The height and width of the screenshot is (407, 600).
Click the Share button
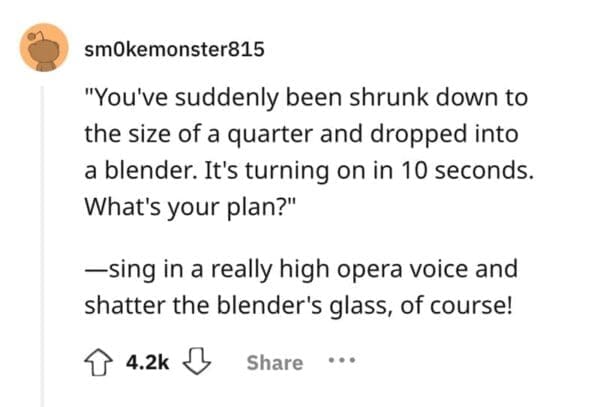274,362
